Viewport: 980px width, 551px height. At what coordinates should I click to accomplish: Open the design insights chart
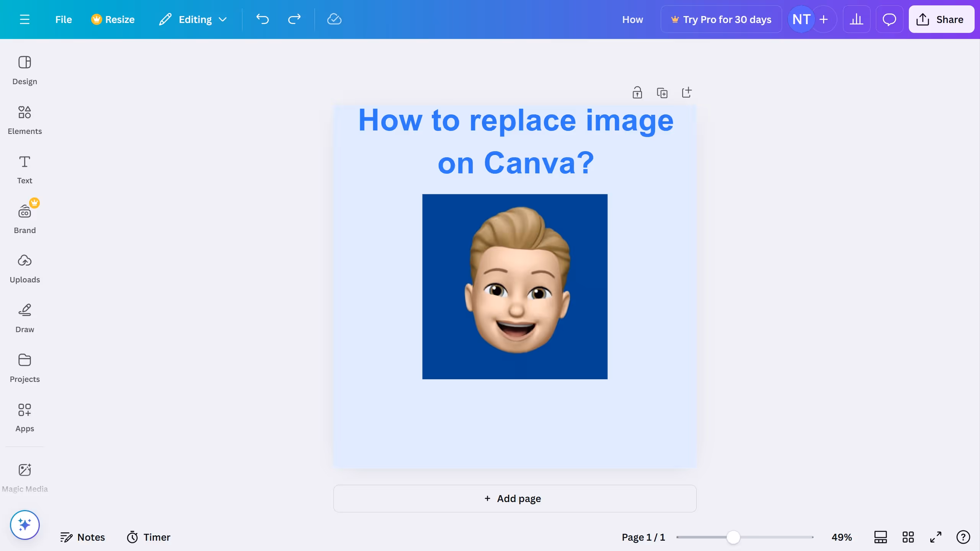point(857,19)
